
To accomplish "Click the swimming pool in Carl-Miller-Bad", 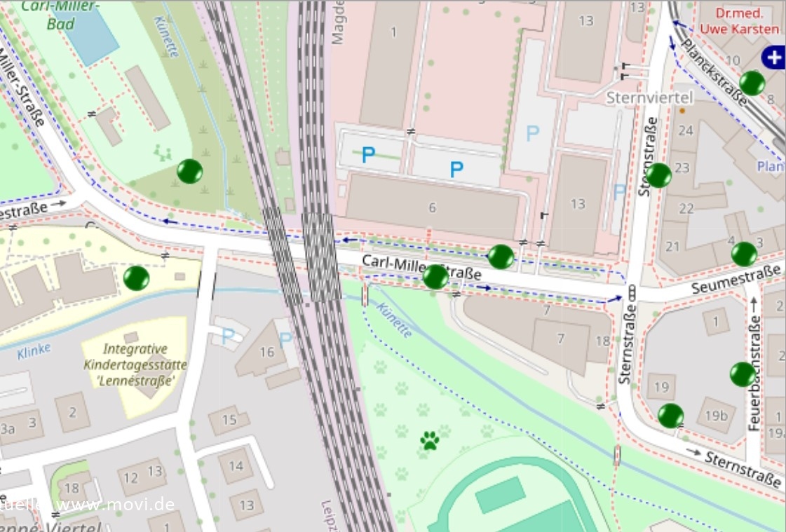I will pyautogui.click(x=90, y=34).
